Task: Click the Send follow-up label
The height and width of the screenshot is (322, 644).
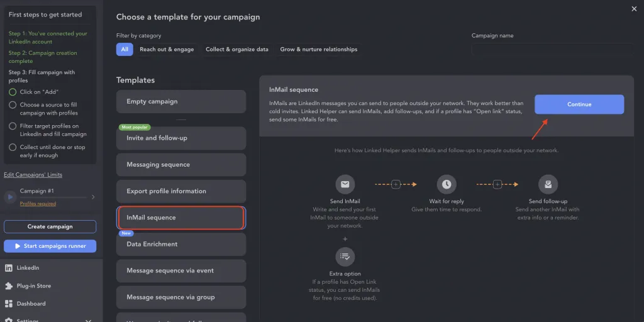Action: [x=548, y=201]
